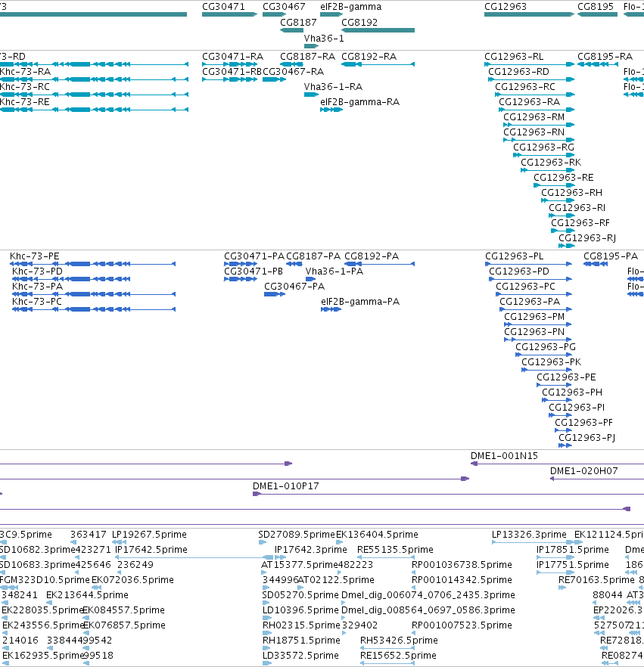Image resolution: width=644 pixels, height=667 pixels.
Task: Click the DME1-020H07 BAC clone label
Action: point(584,471)
